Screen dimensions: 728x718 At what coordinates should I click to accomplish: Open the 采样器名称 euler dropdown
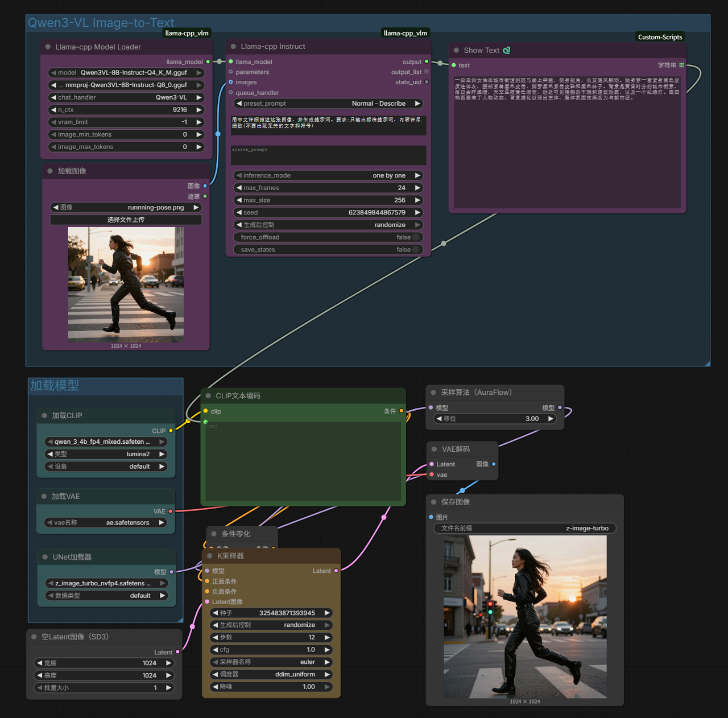[x=271, y=662]
